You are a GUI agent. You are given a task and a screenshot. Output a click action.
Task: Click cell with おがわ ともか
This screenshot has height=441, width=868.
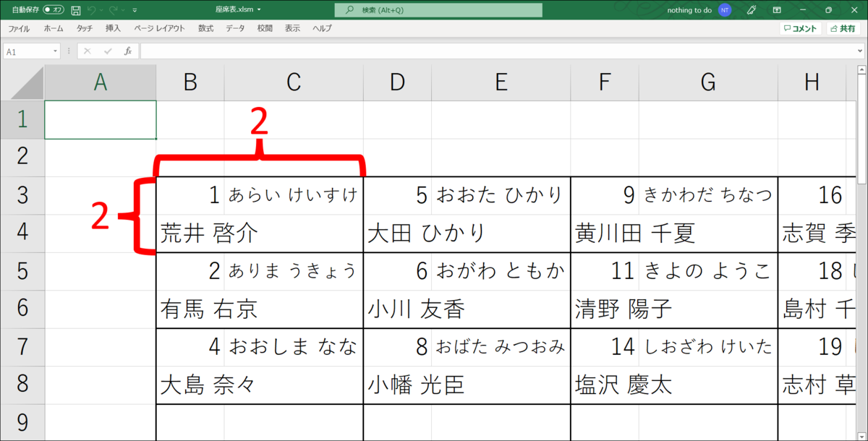click(x=501, y=271)
